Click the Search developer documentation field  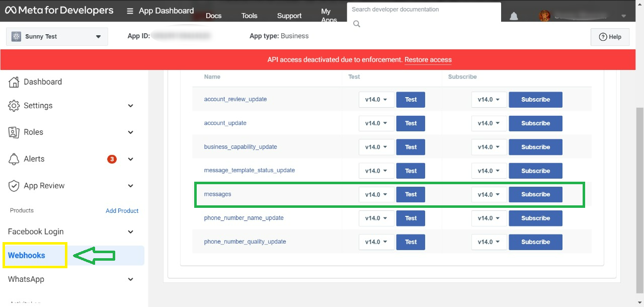(x=424, y=10)
